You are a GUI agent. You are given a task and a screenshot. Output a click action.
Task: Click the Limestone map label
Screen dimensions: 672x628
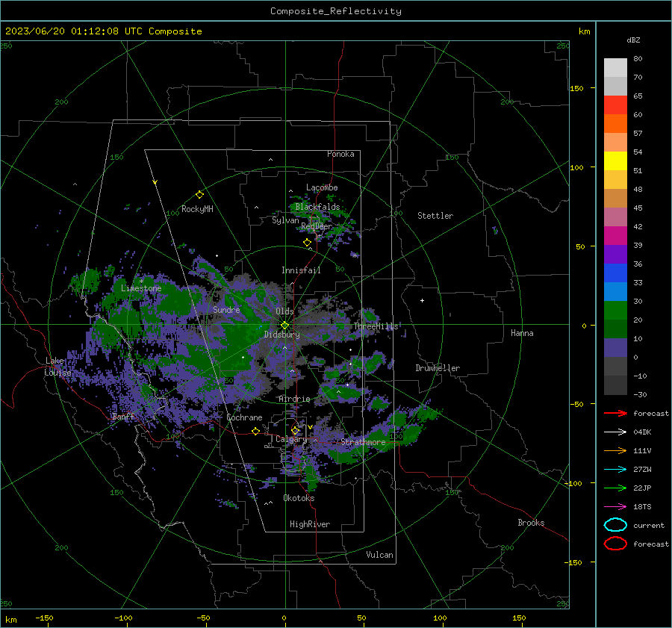(141, 288)
